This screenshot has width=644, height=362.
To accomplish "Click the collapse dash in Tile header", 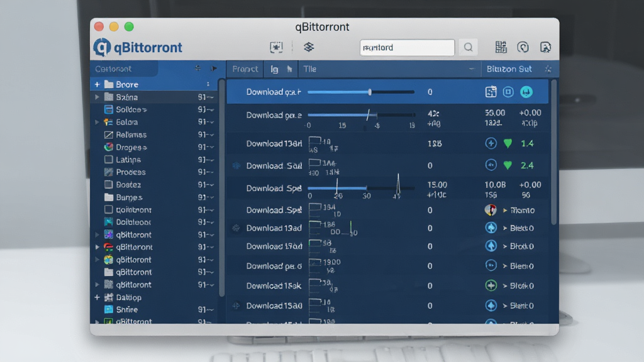I will [472, 69].
